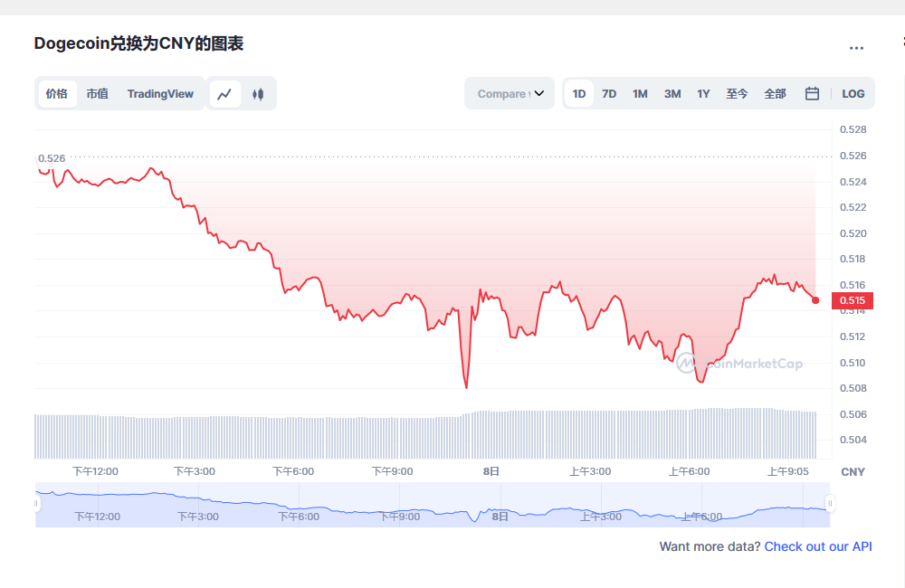Select the 3M range option
The image size is (905, 588).
tap(672, 93)
